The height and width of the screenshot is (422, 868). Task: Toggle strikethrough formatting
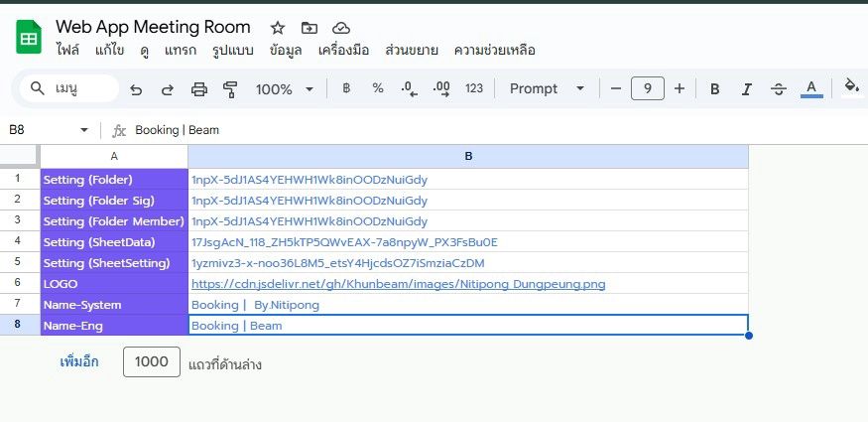tap(779, 89)
